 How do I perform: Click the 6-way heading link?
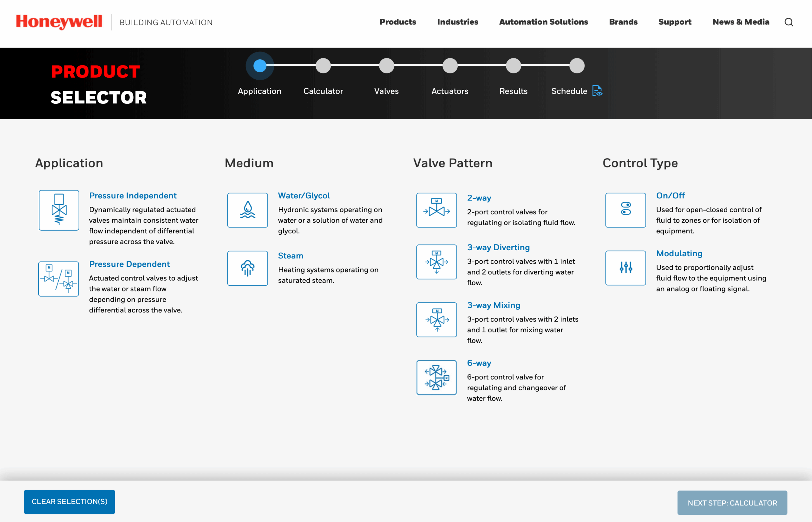(x=479, y=363)
